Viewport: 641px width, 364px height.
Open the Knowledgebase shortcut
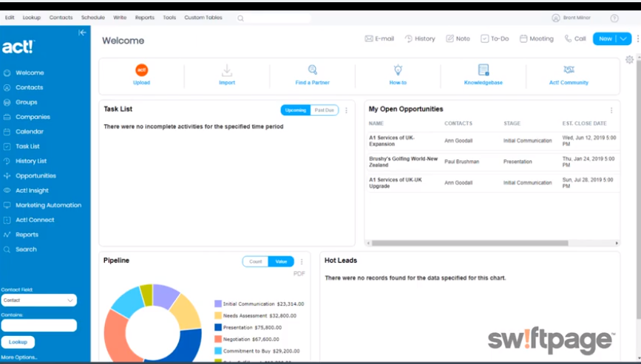[484, 75]
